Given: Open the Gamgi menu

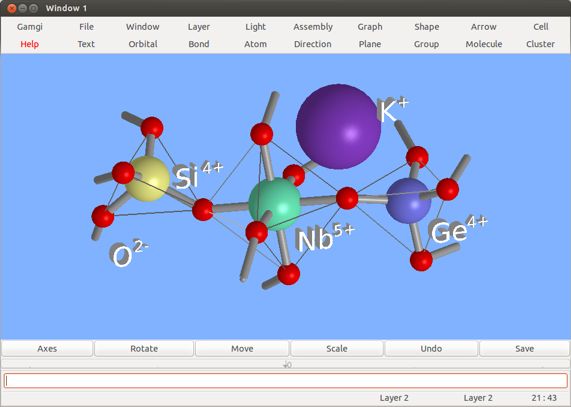Looking at the screenshot, I should click(x=29, y=27).
